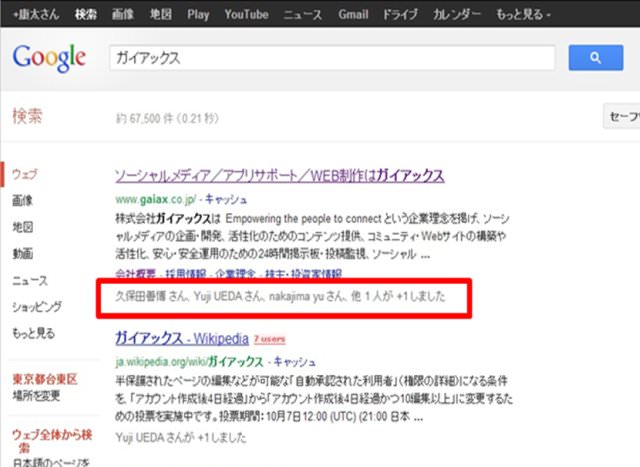Viewport: 640px width, 467px height.
Task: Click the ja.wikipedia.org/wiki green URL
Action: [189, 362]
